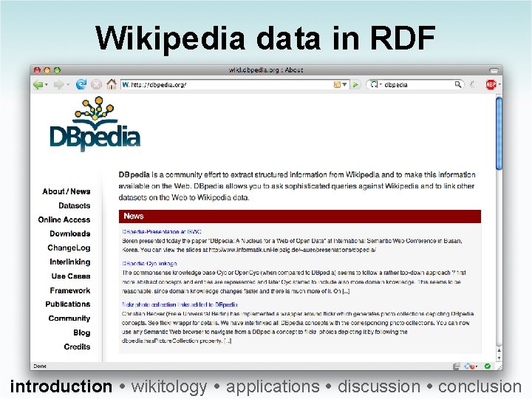Click the scrollbar up arrow near bottom
Screen dimensions: 532x399
coord(499,350)
